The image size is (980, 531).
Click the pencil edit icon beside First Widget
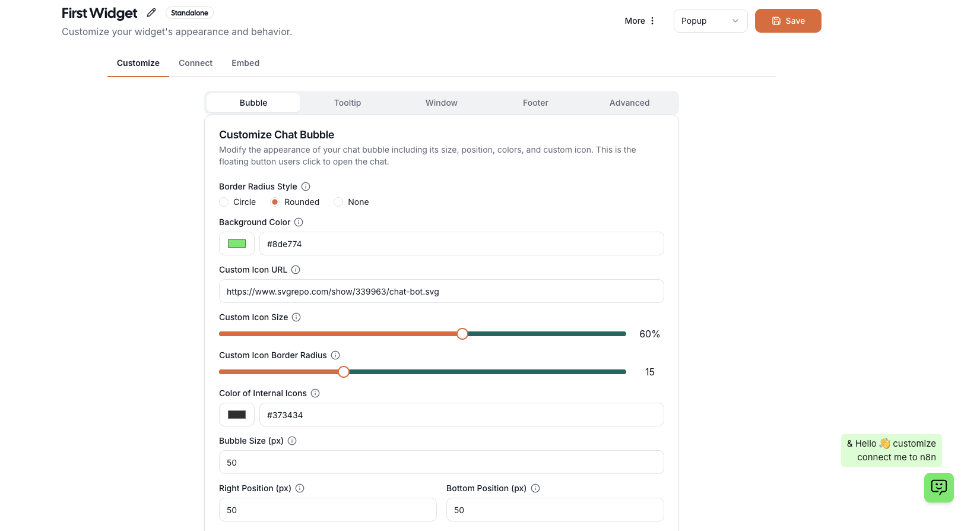click(151, 12)
